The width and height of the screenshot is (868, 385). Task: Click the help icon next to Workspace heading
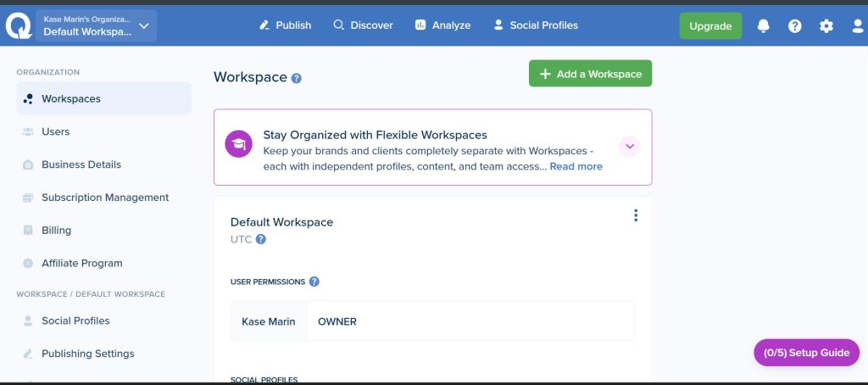296,78
